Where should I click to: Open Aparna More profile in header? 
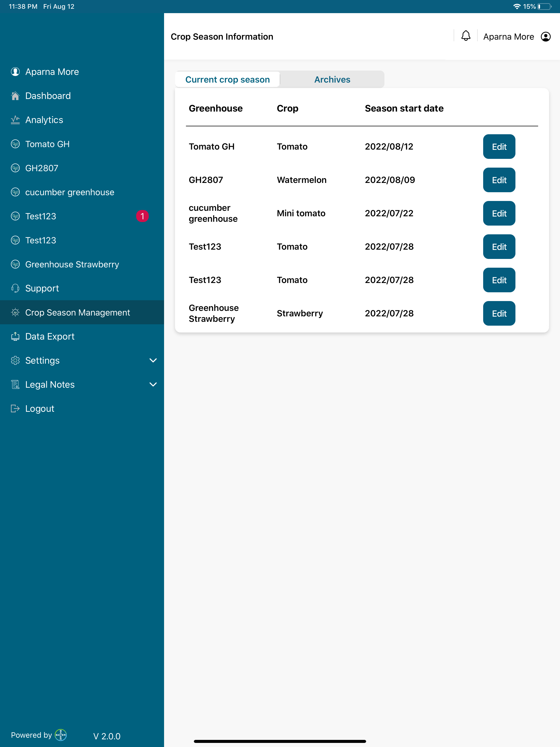508,36
